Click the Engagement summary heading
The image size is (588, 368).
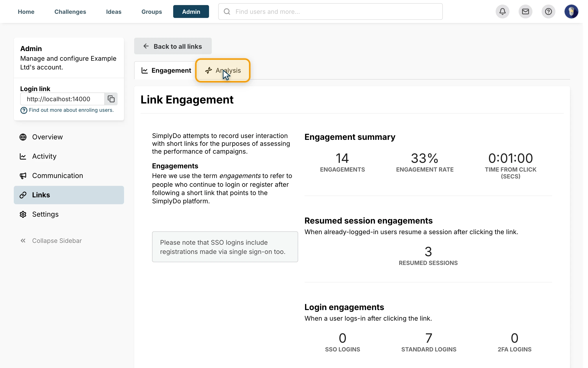(350, 137)
